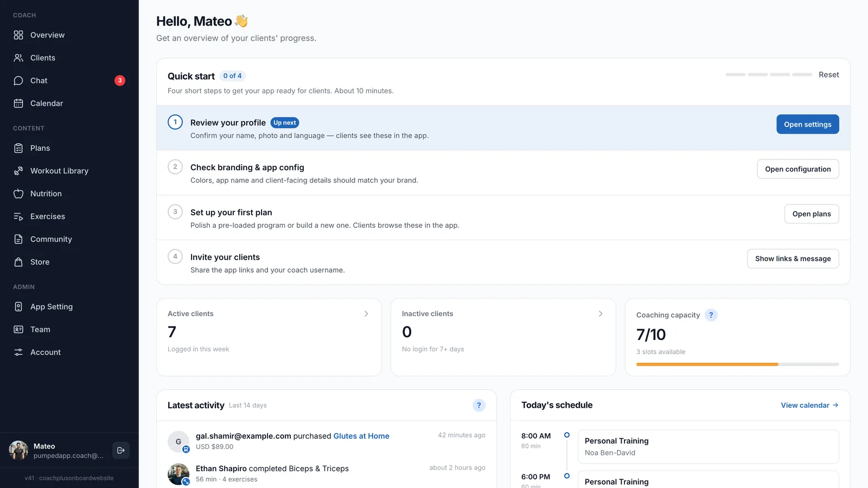Click the "Set up your first plan" title
Screen dimensions: 868x488
[231, 213]
